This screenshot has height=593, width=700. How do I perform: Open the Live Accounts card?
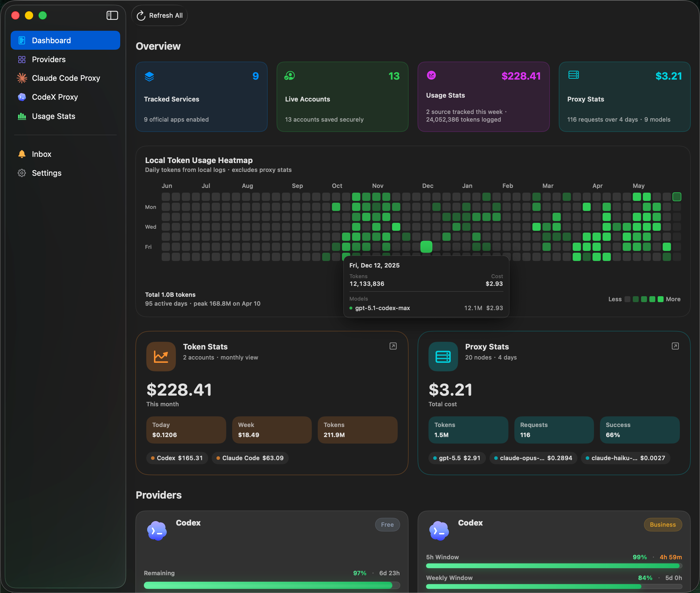coord(342,97)
